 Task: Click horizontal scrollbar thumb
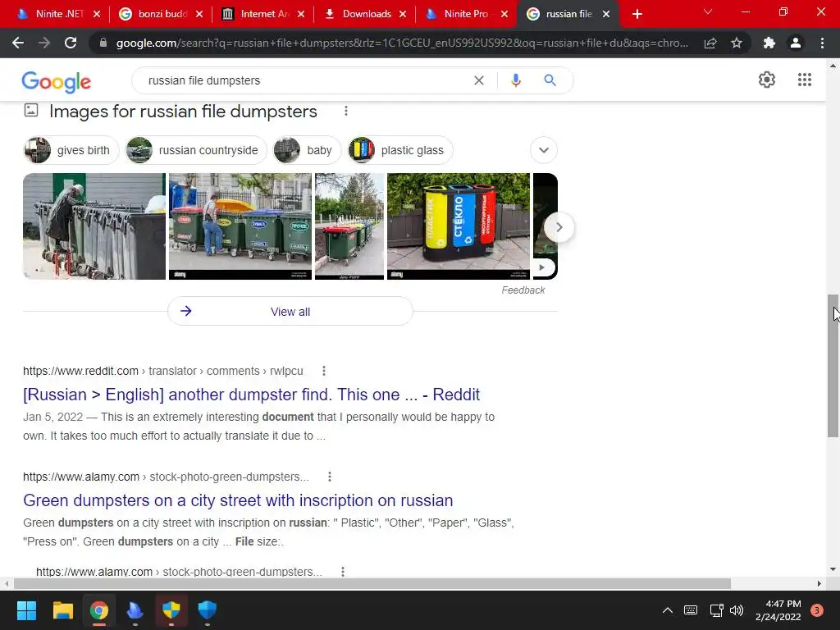tap(372, 583)
